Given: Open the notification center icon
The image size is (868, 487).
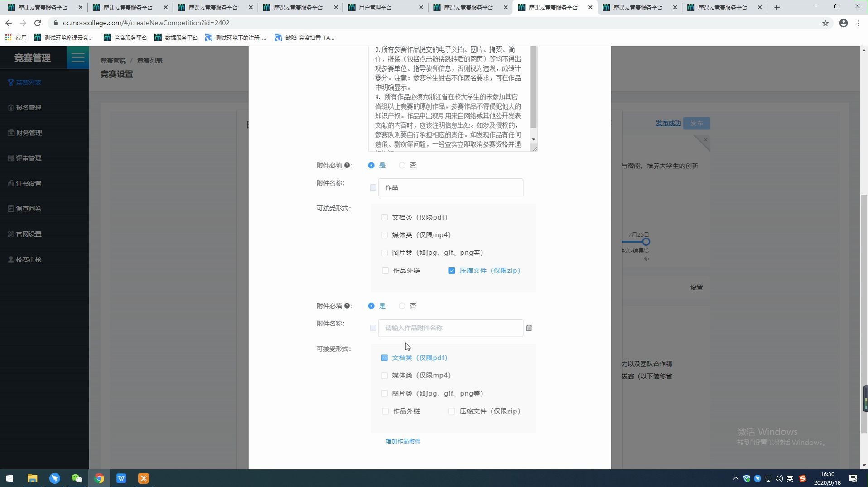Looking at the screenshot, I should point(853,478).
